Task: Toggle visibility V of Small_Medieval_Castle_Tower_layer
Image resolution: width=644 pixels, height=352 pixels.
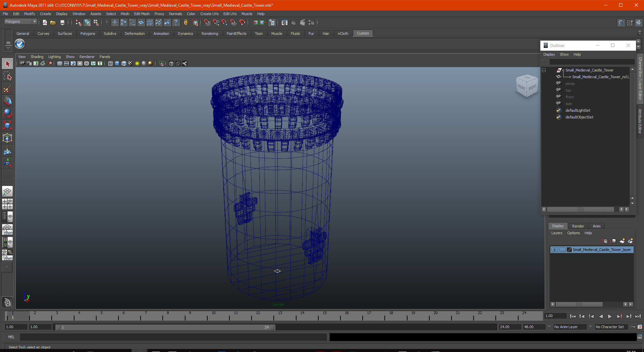Action: tap(555, 250)
